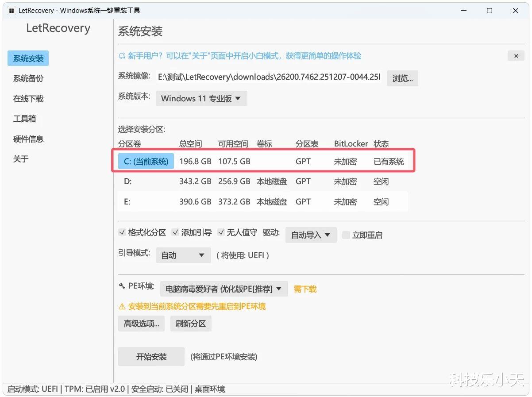Toggle the 无人值守 checkbox

[221, 232]
